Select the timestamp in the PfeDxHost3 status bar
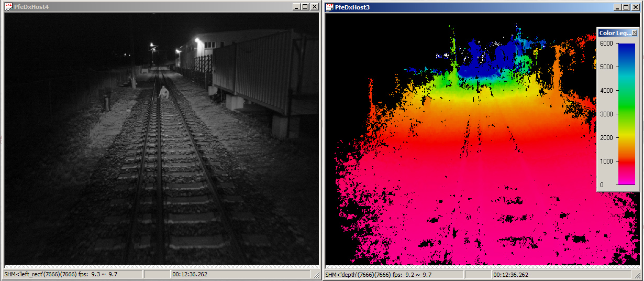Image resolution: width=644 pixels, height=281 pixels. (x=510, y=274)
